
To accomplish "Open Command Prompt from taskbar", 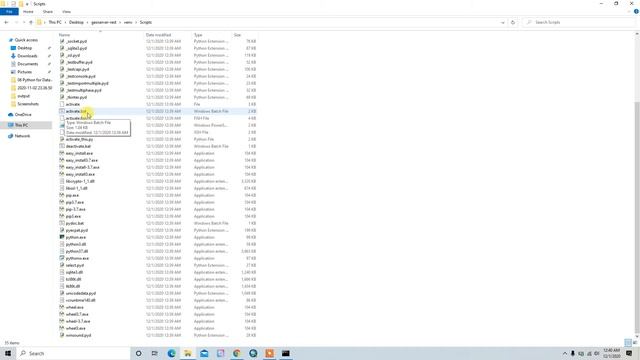I will tap(286, 353).
